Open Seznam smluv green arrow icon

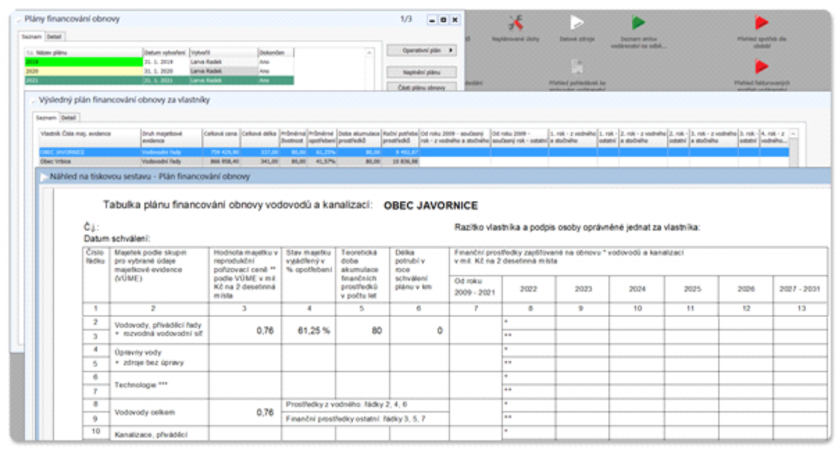tap(638, 23)
